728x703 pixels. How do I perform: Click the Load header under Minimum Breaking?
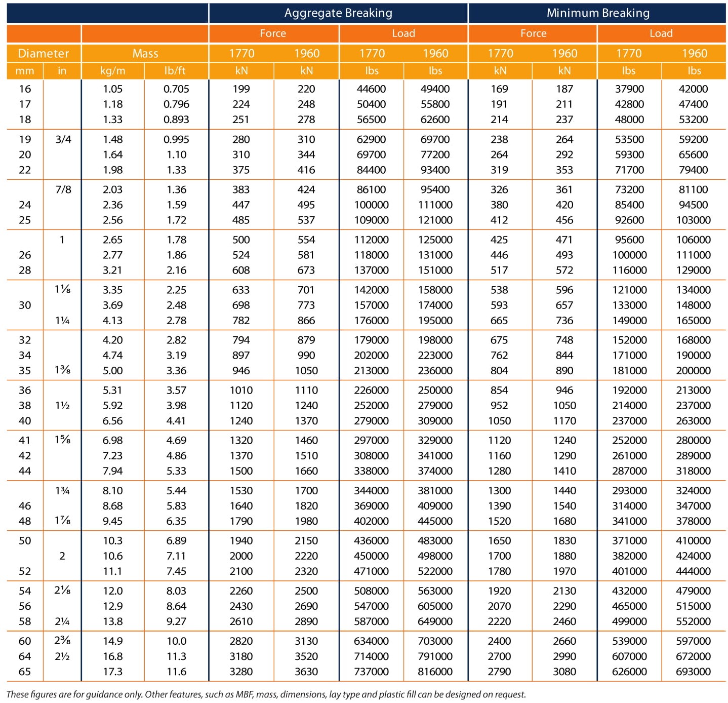click(x=661, y=33)
